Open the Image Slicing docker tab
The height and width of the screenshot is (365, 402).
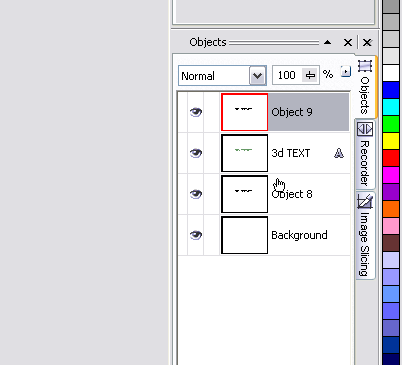click(x=365, y=236)
